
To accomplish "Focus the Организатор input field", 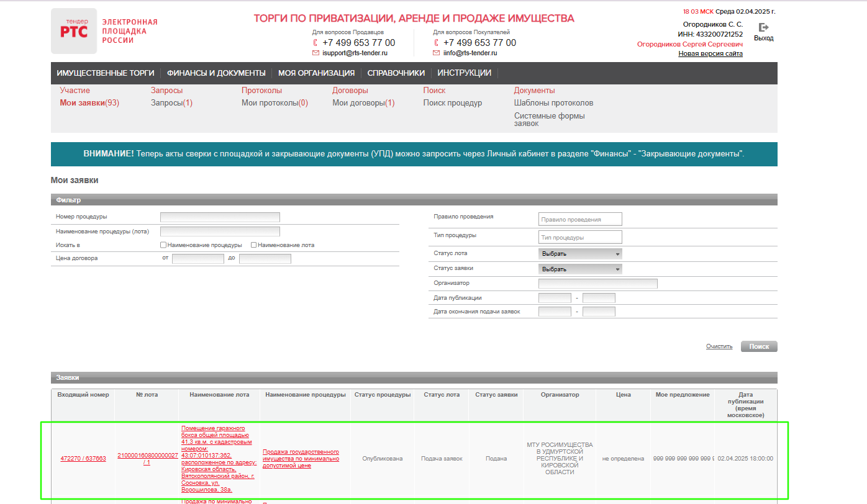I will pos(598,284).
